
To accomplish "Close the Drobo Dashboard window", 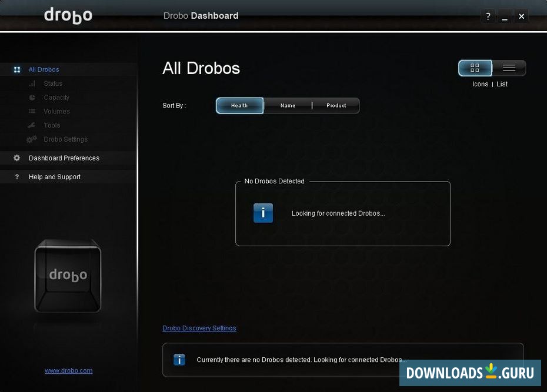I will point(521,16).
